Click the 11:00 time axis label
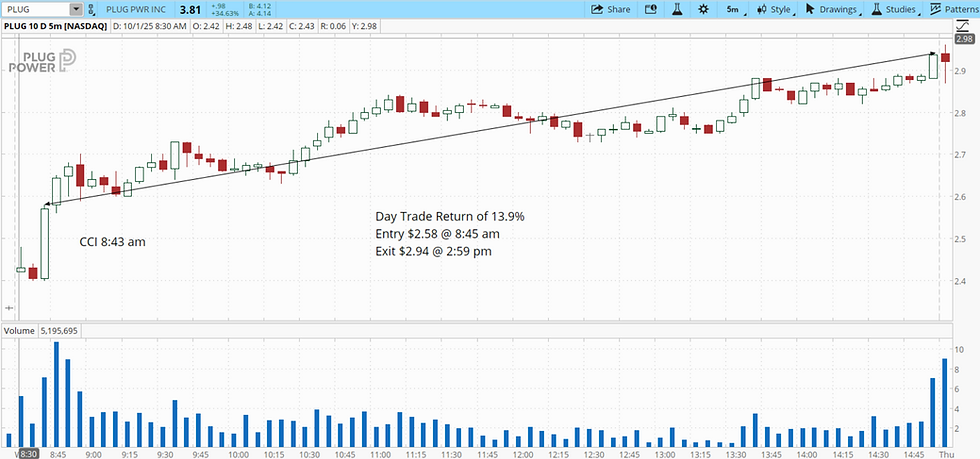This screenshot has height=459, width=980. (x=381, y=454)
